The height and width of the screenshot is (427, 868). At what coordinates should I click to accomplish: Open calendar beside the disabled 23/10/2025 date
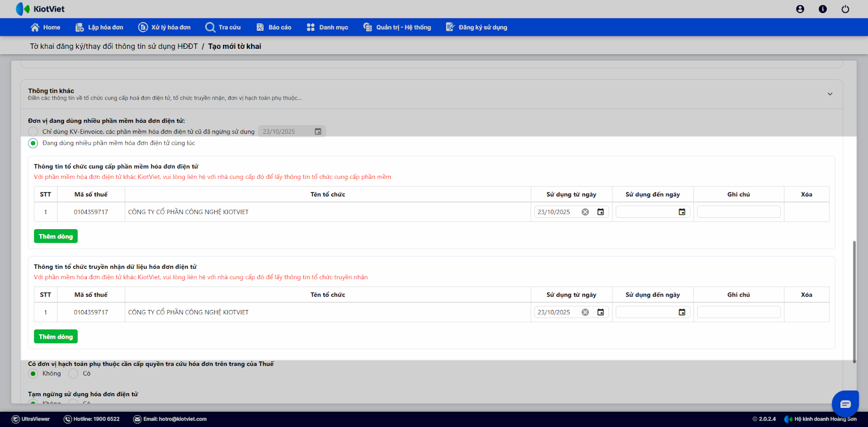pos(318,132)
